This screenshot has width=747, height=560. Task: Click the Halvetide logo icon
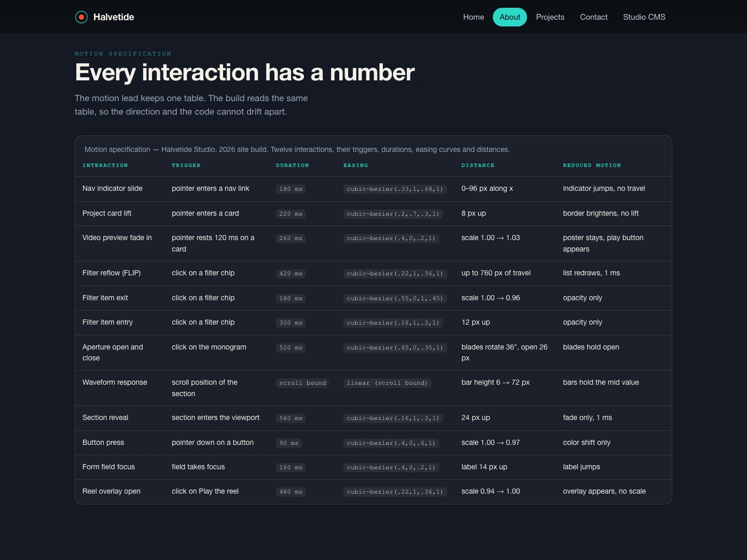point(81,17)
